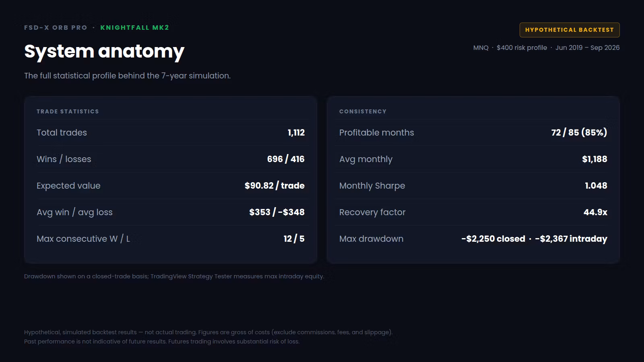Select the Total trades row
The width and height of the screenshot is (644, 362).
[x=171, y=133]
